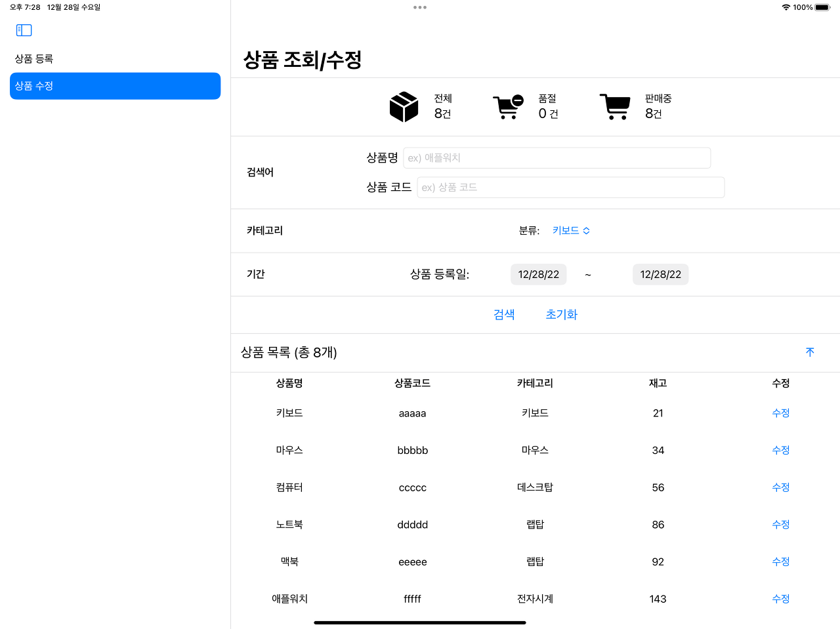Click 수정 link for 마우스 row
Screen dimensions: 840x629
780,451
